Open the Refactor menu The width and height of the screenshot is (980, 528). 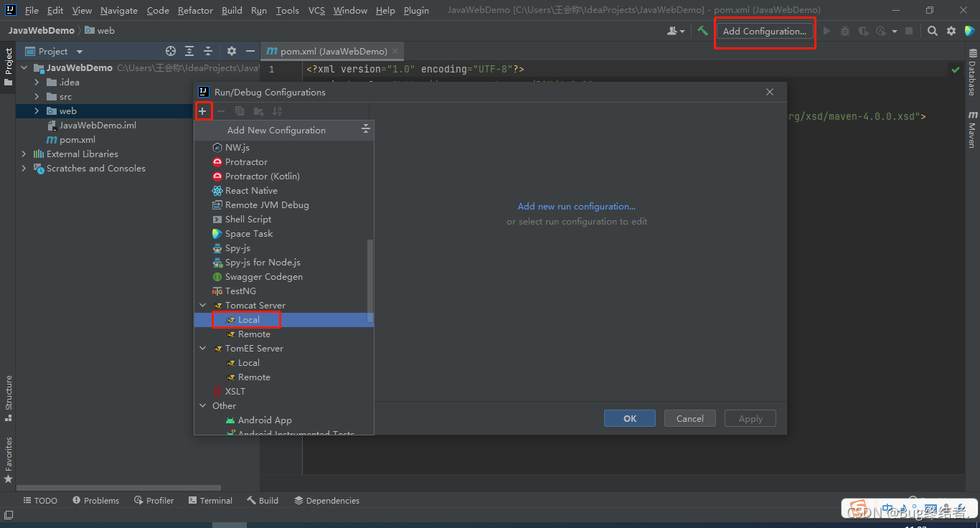195,10
